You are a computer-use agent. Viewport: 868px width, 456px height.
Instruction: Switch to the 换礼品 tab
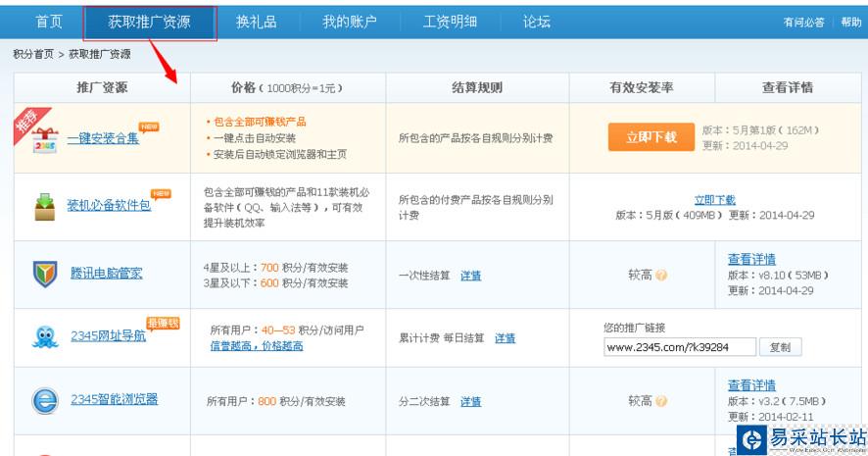tap(257, 22)
